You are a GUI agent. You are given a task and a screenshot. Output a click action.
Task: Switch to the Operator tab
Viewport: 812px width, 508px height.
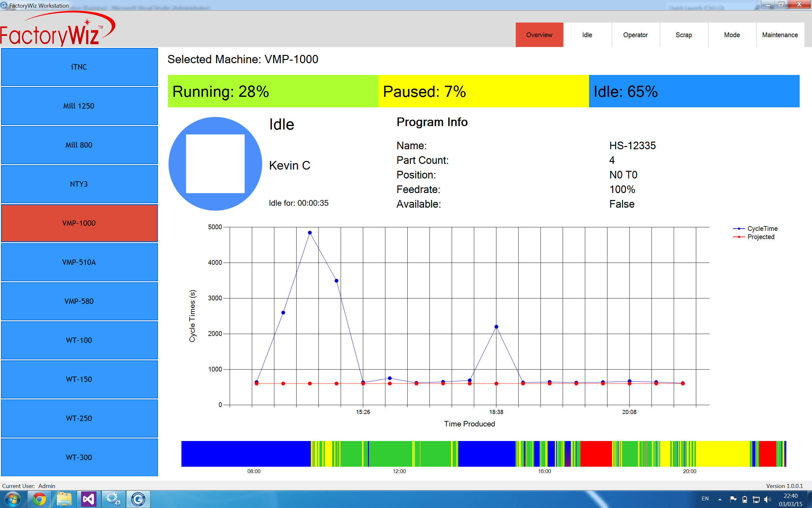tap(636, 35)
